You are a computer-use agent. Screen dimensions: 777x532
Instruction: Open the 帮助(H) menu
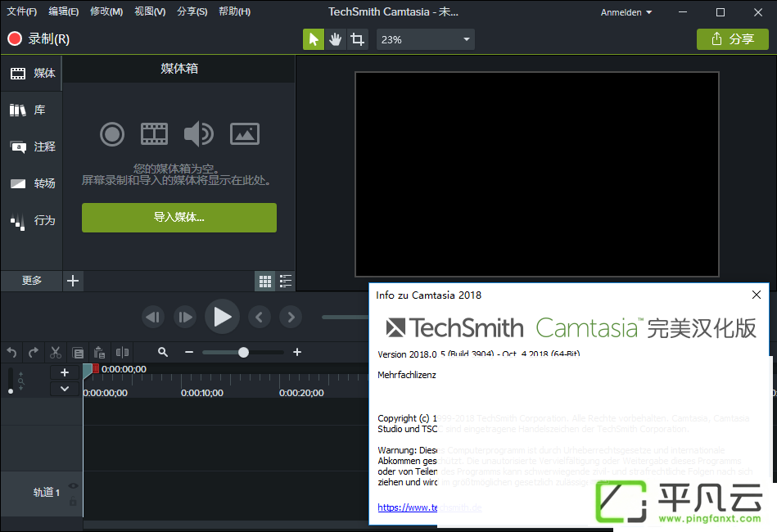[234, 11]
